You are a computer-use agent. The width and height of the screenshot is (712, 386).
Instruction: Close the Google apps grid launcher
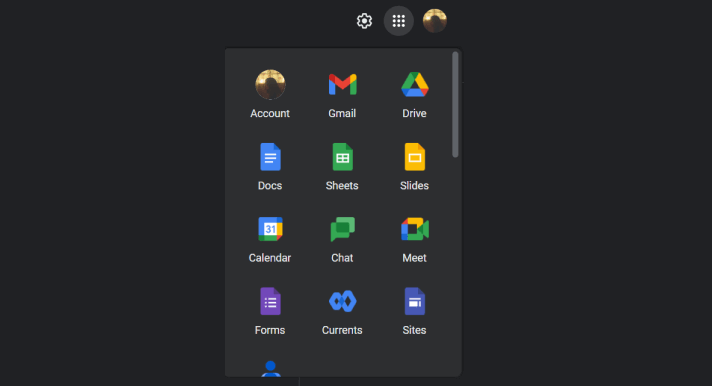coord(399,21)
